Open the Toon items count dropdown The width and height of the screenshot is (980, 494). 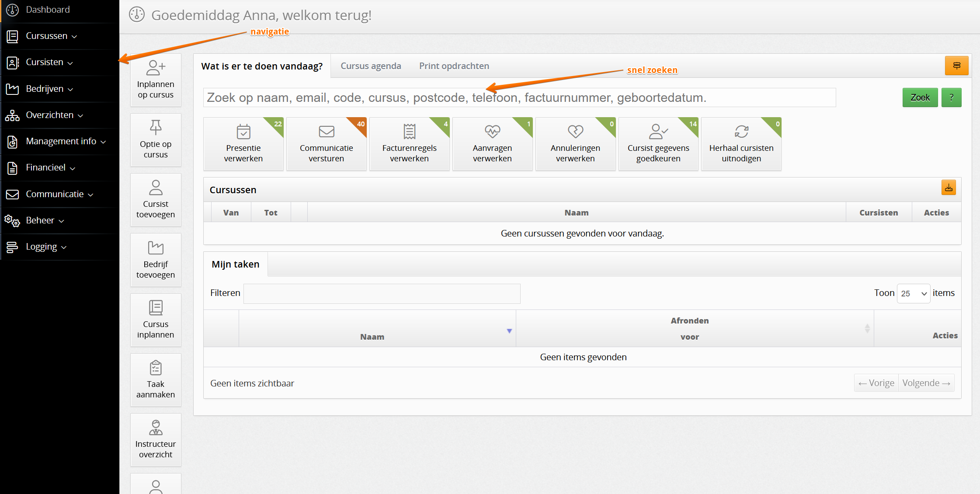tap(914, 293)
